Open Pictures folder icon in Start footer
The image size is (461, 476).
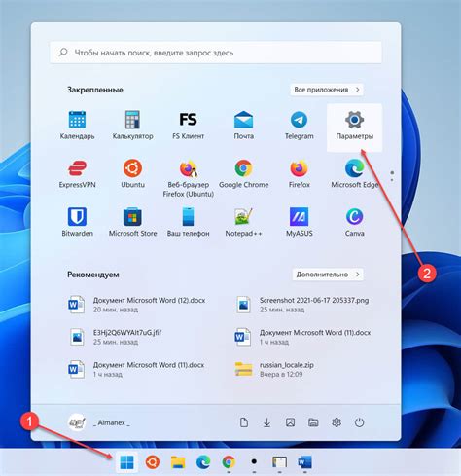(290, 422)
